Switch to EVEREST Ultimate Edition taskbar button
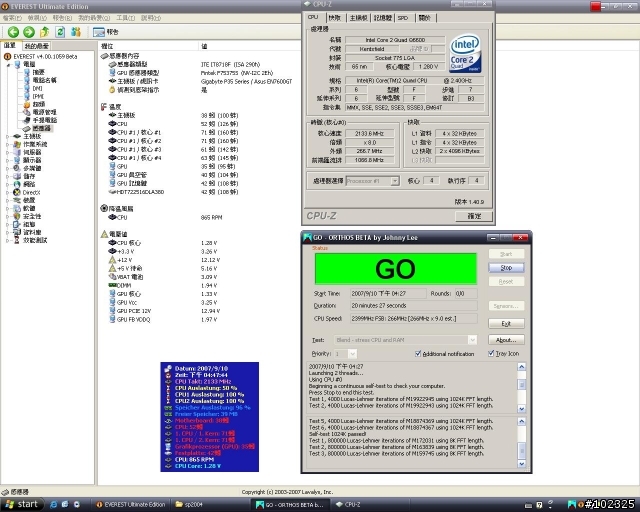Viewport: 640px width, 512px height. click(131, 505)
